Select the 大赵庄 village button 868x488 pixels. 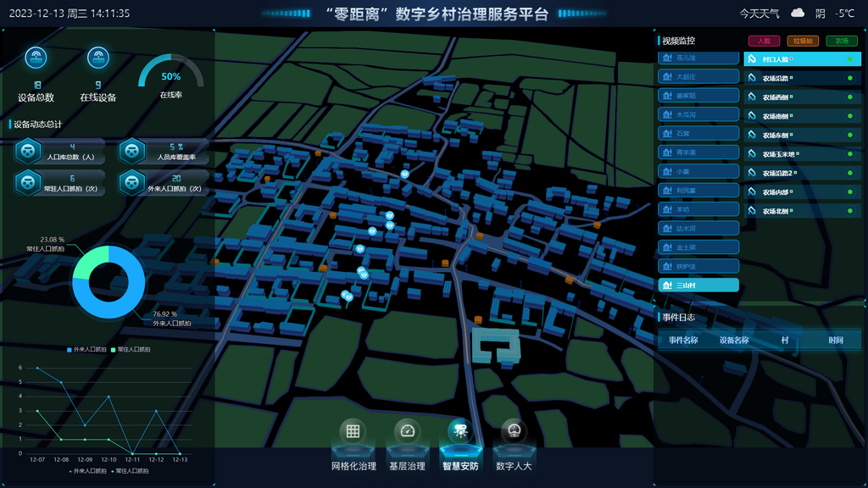coord(698,76)
